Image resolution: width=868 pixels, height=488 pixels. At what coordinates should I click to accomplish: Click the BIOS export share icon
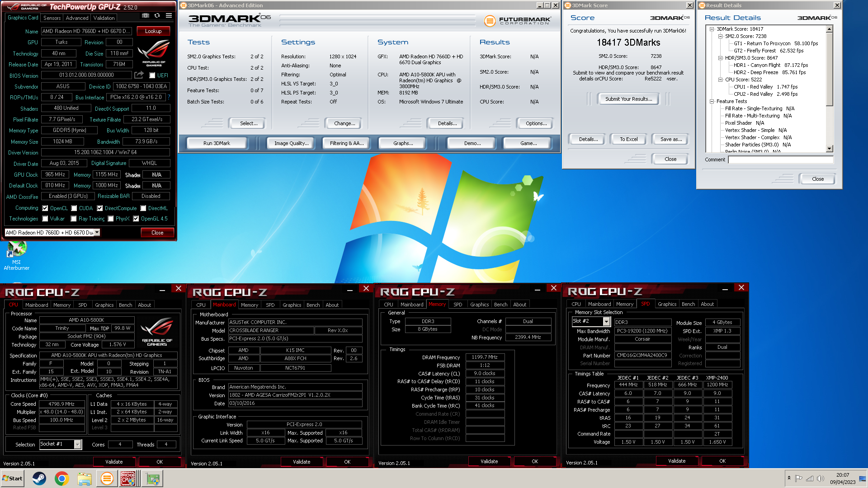(x=139, y=75)
